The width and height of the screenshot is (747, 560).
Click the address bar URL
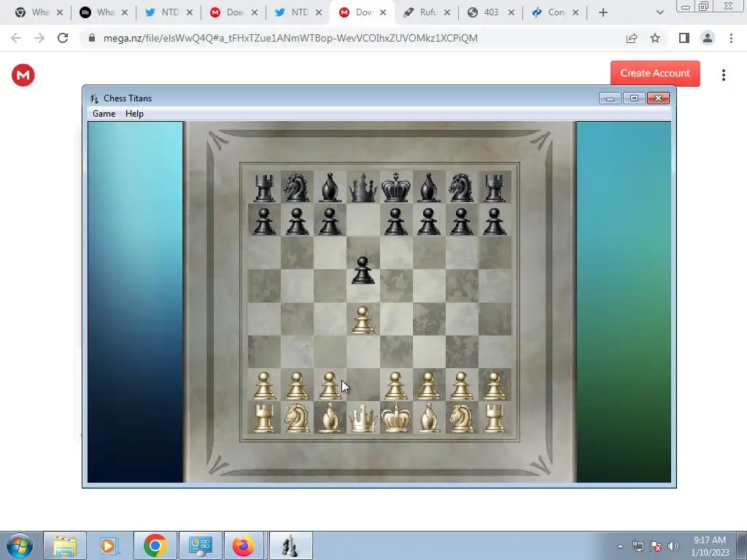tap(290, 38)
